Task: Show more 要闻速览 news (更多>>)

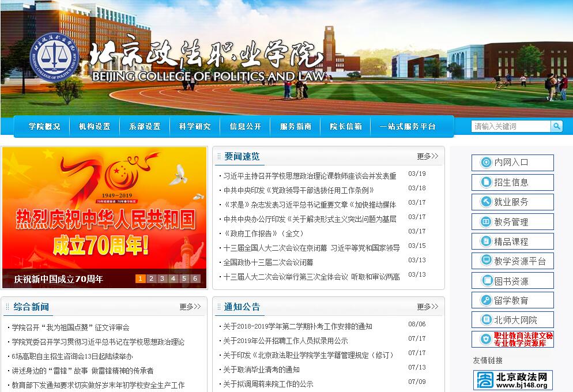Action: tap(428, 156)
